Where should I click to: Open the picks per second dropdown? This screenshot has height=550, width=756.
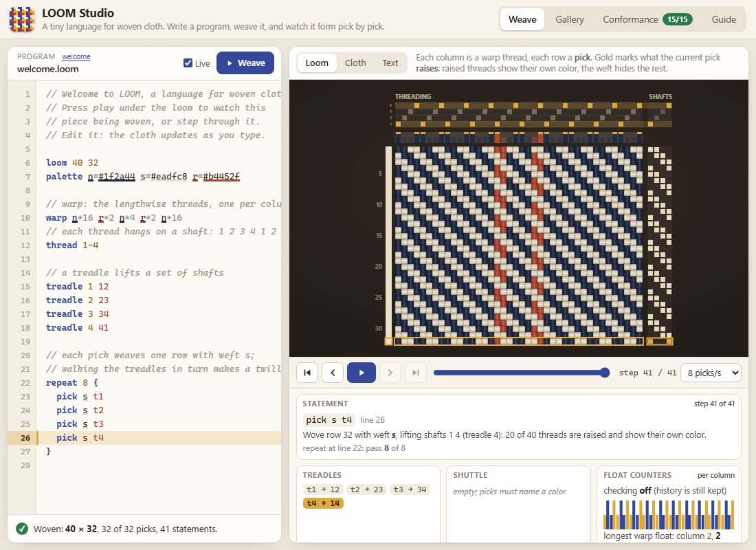click(x=711, y=373)
